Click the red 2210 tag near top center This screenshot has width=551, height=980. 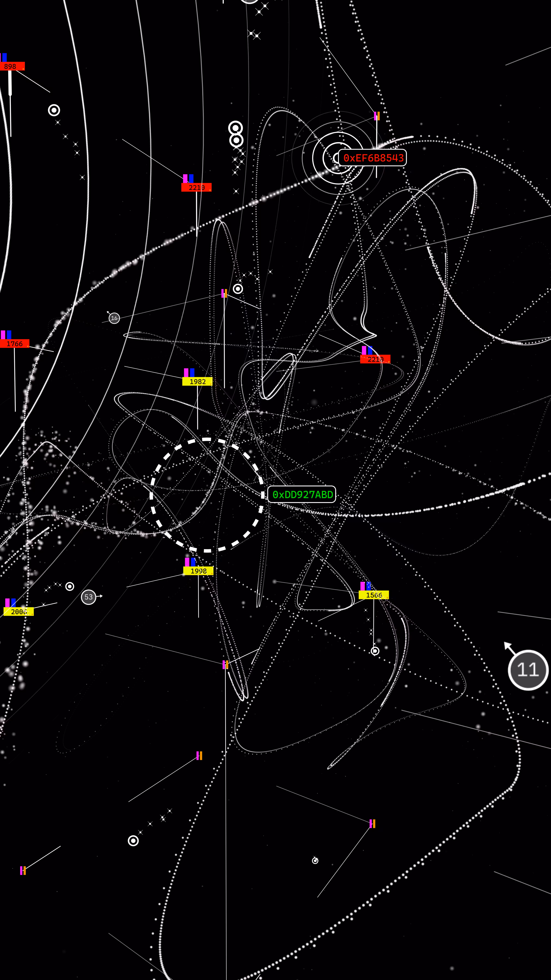(196, 187)
